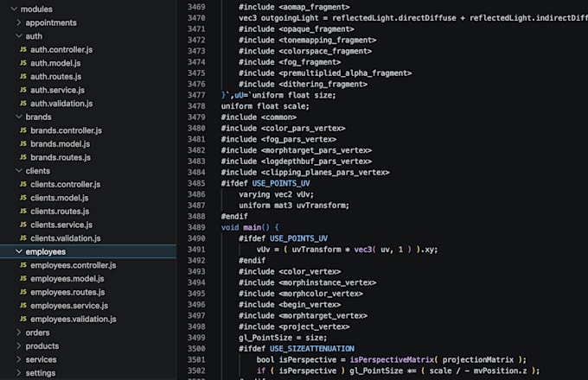Image resolution: width=588 pixels, height=380 pixels.
Task: Click JS icon of clients.controller.js
Action: 23,184
